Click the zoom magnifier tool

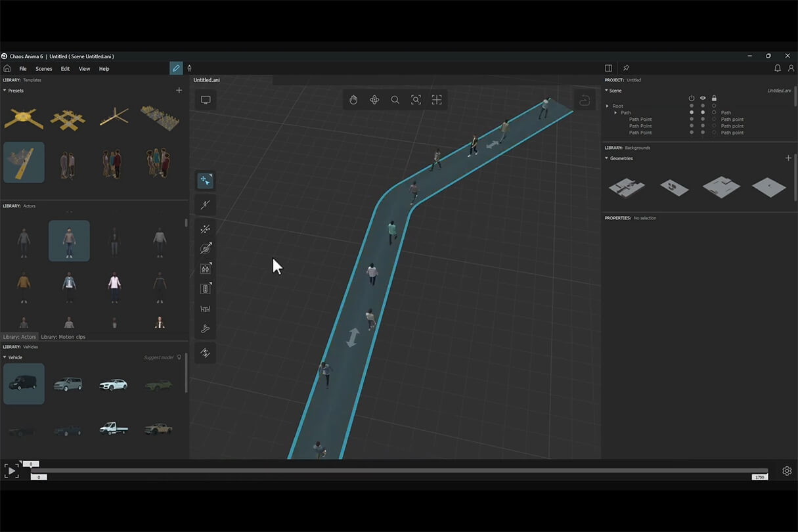tap(395, 100)
